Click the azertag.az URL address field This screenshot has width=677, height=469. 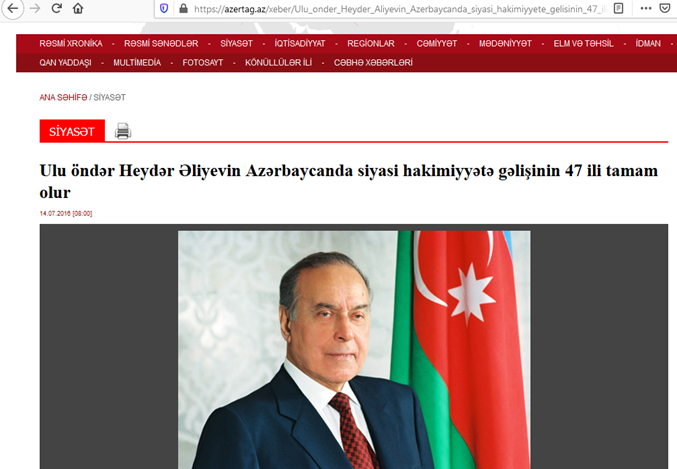point(395,9)
